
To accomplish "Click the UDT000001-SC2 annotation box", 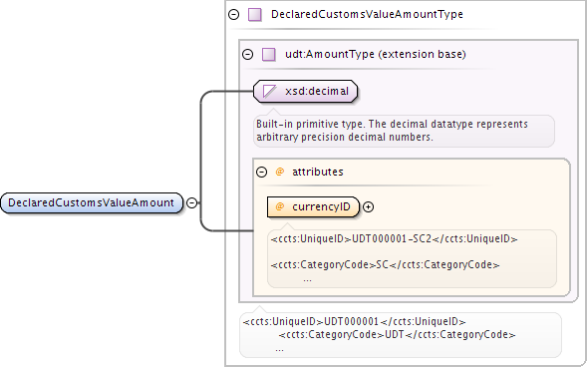I will (x=412, y=259).
